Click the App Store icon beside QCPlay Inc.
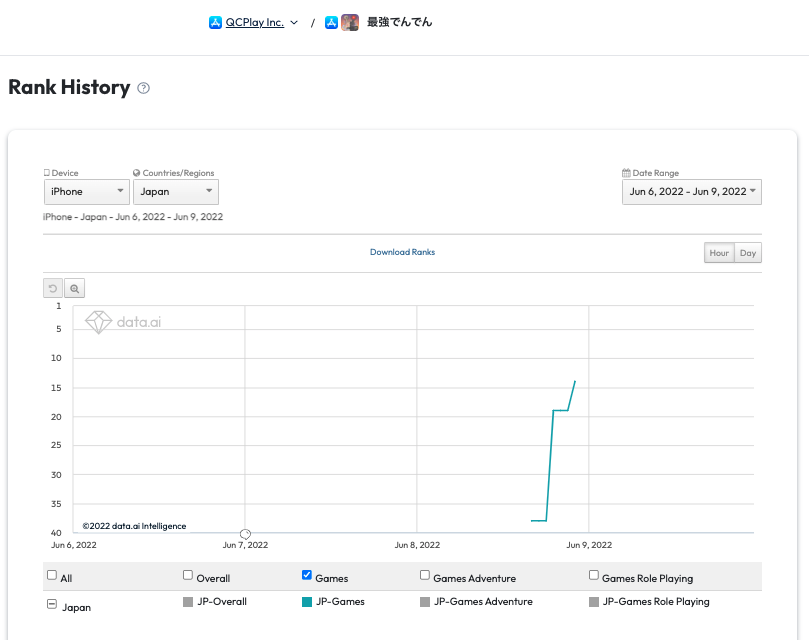This screenshot has width=809, height=640. [x=215, y=22]
